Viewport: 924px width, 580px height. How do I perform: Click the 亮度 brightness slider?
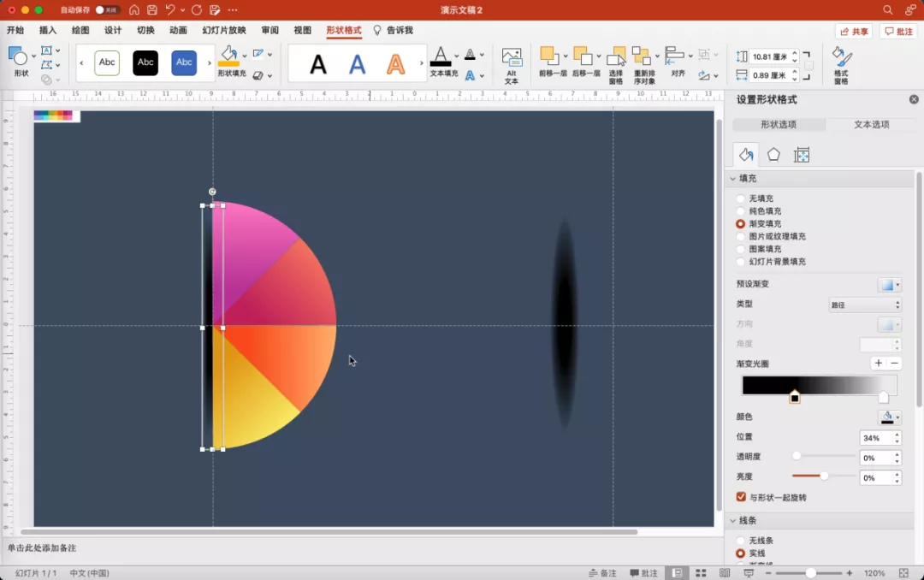pyautogui.click(x=824, y=476)
